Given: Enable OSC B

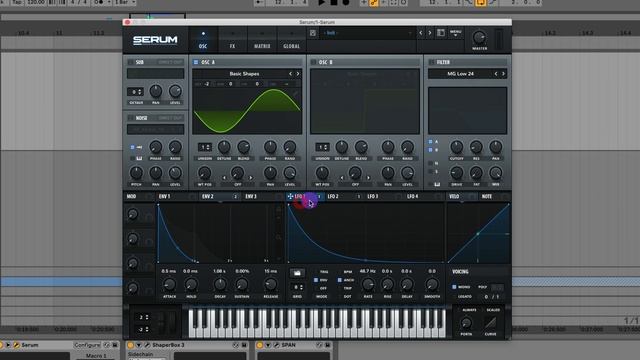Looking at the screenshot, I should tap(313, 62).
